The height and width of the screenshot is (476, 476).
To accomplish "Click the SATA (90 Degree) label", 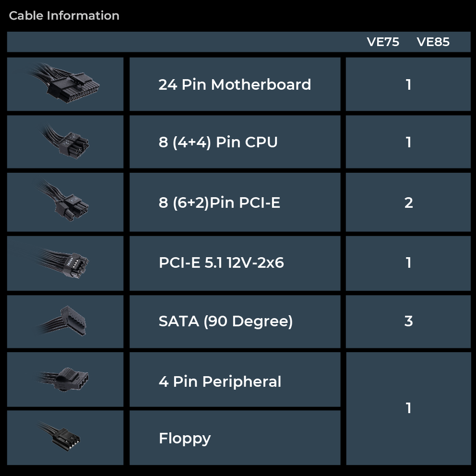I will point(226,321).
